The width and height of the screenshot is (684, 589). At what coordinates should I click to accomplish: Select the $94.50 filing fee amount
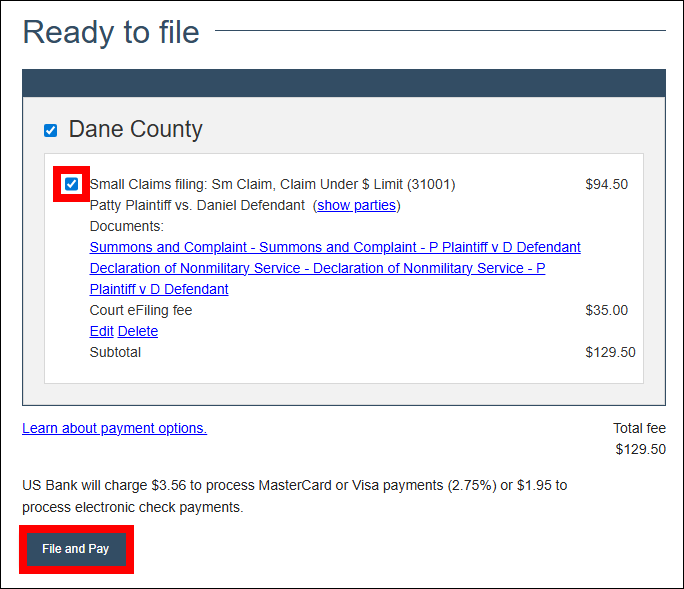tap(606, 184)
